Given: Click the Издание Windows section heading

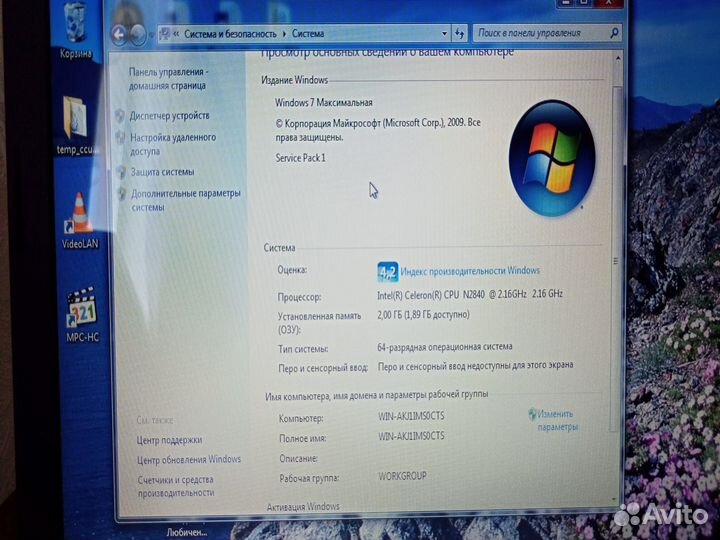Looking at the screenshot, I should click(294, 80).
